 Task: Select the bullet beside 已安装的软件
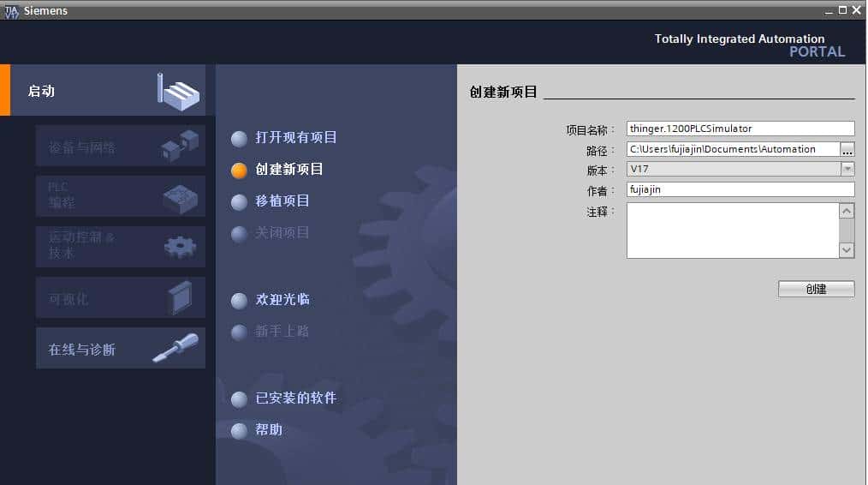(x=239, y=399)
